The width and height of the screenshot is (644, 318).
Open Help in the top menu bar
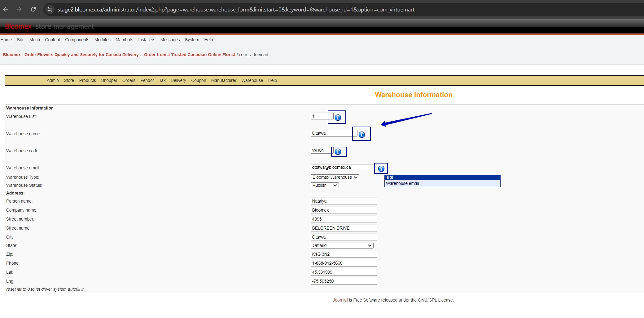point(208,40)
